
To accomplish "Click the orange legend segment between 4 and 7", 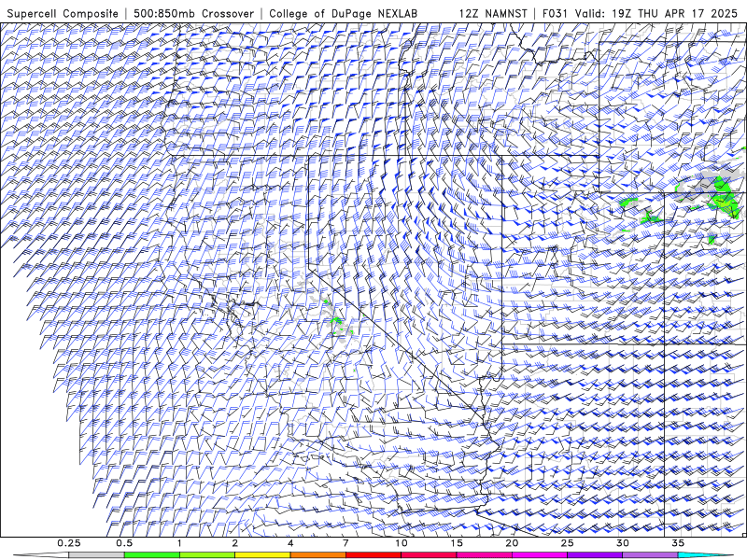I will click(317, 555).
